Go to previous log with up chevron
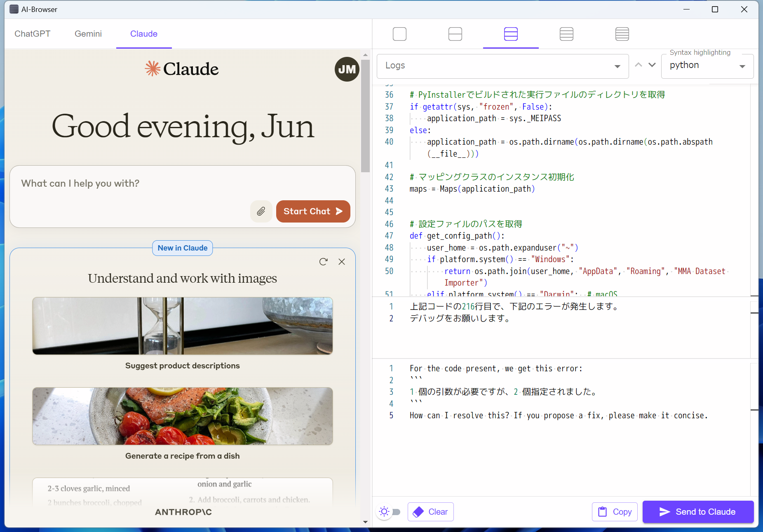763x532 pixels. click(x=639, y=65)
